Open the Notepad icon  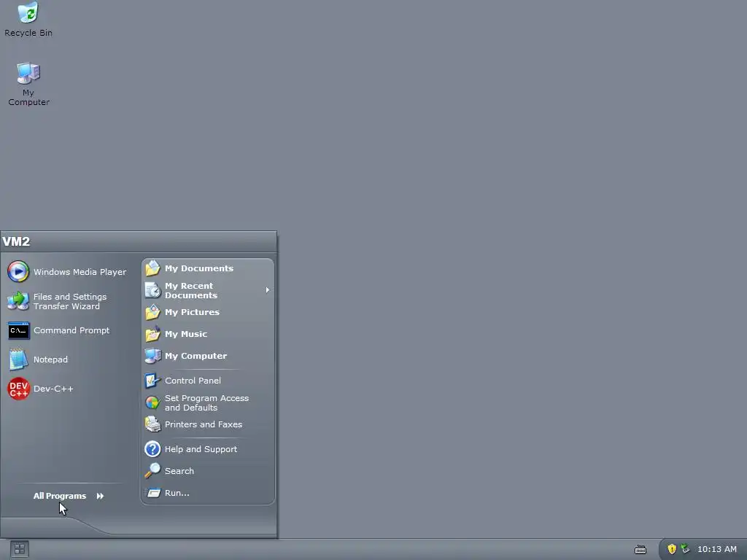click(x=18, y=359)
